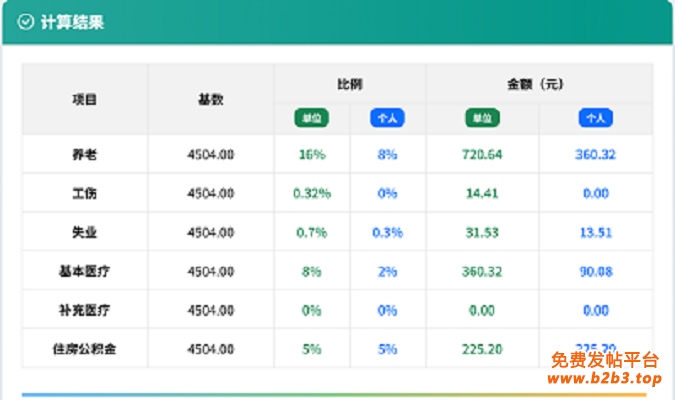Viewport: 675px width, 400px height.
Task: Click the checkmark icon beside 计算结果
Action: [27, 22]
